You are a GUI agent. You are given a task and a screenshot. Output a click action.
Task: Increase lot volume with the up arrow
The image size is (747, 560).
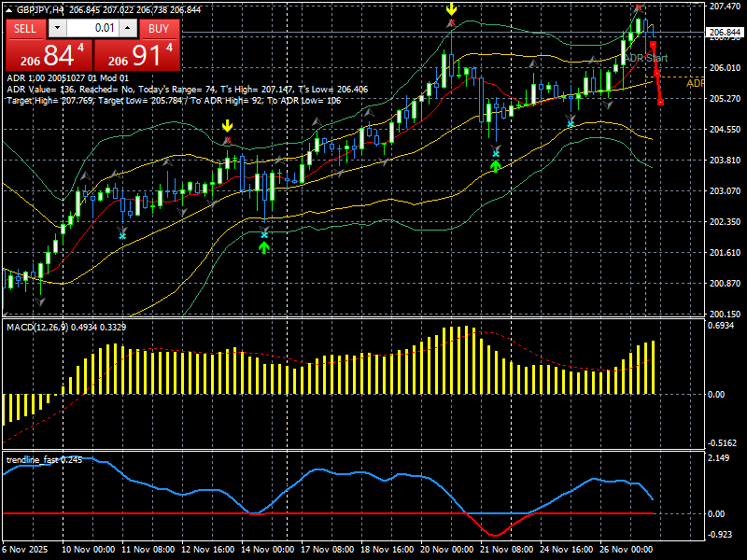128,28
